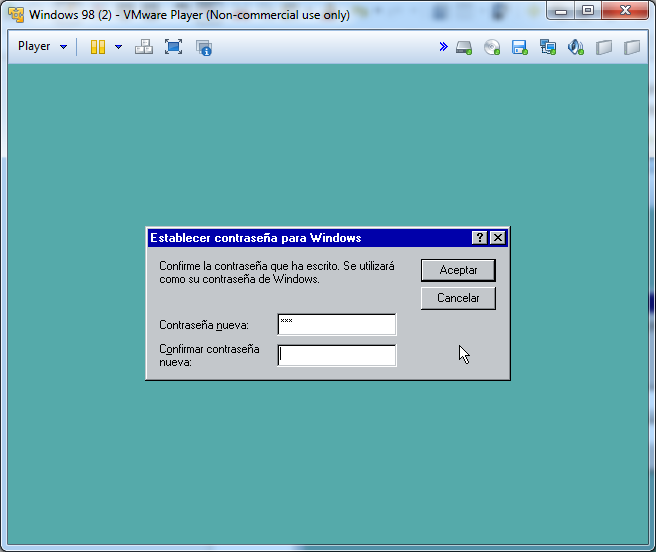
Task: Close the Establecer contraseña dialog
Action: click(x=497, y=238)
